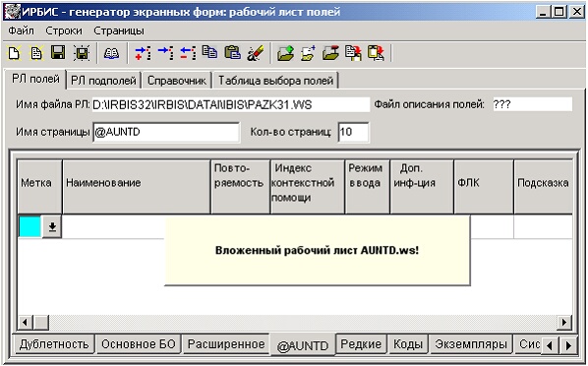Image resolution: width=588 pixels, height=366 pixels.
Task: Select the Дублетность page tab
Action: 54,344
